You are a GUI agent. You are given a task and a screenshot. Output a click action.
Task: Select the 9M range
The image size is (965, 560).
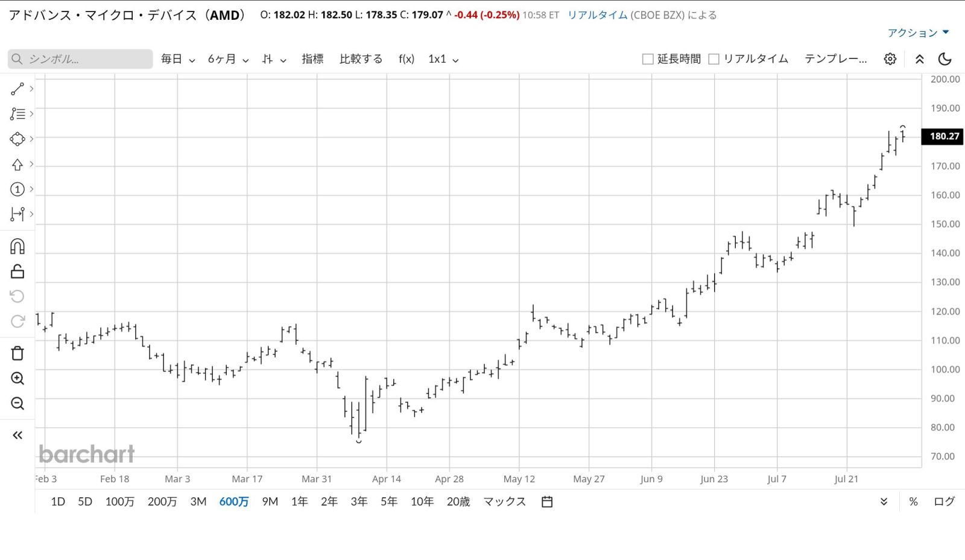click(270, 502)
